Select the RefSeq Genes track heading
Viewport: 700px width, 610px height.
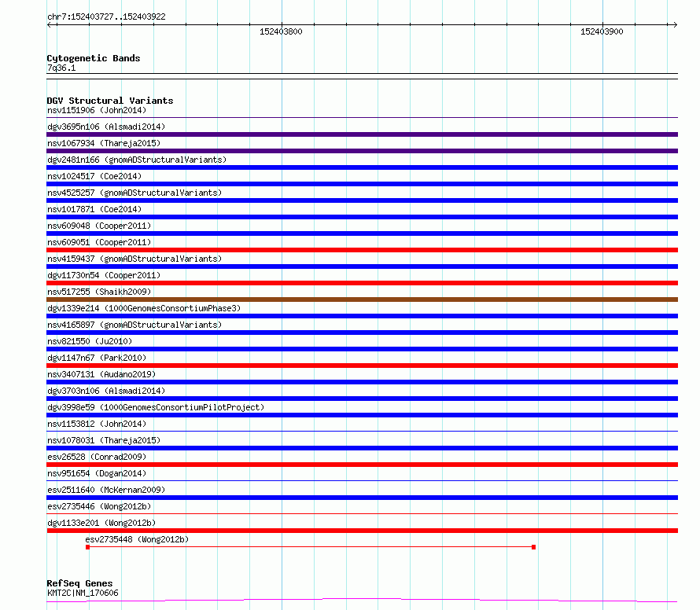[79, 583]
